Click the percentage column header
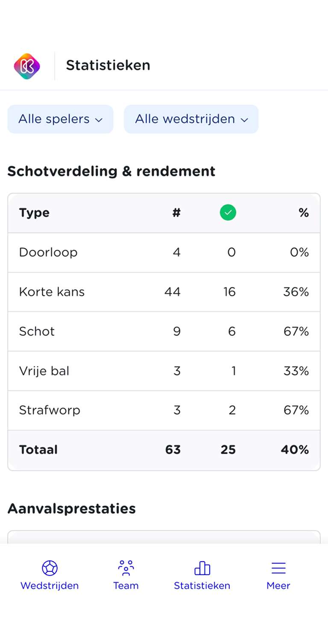Image resolution: width=328 pixels, height=644 pixels. point(304,213)
